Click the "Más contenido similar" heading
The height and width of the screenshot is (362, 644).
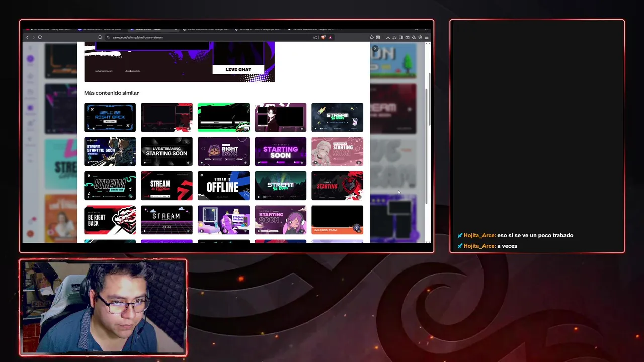click(111, 93)
